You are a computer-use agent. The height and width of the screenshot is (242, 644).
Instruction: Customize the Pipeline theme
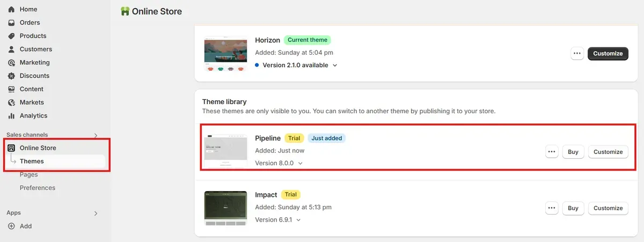(608, 152)
